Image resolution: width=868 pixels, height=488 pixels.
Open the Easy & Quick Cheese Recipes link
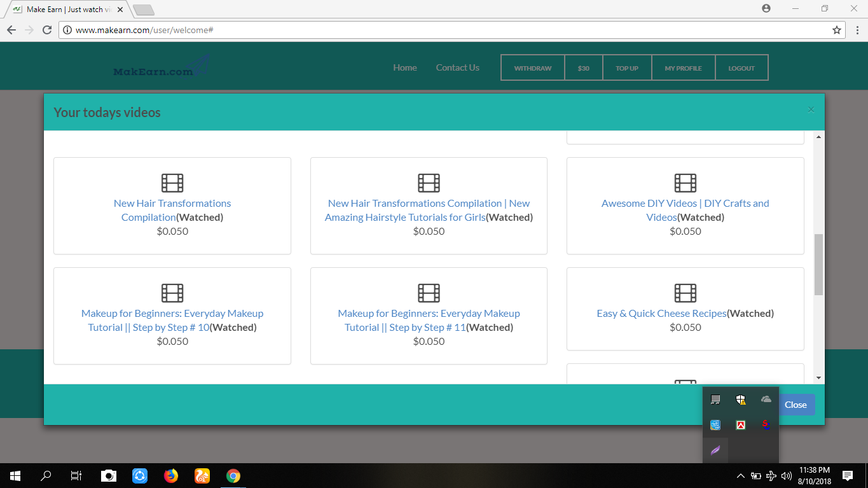(661, 314)
